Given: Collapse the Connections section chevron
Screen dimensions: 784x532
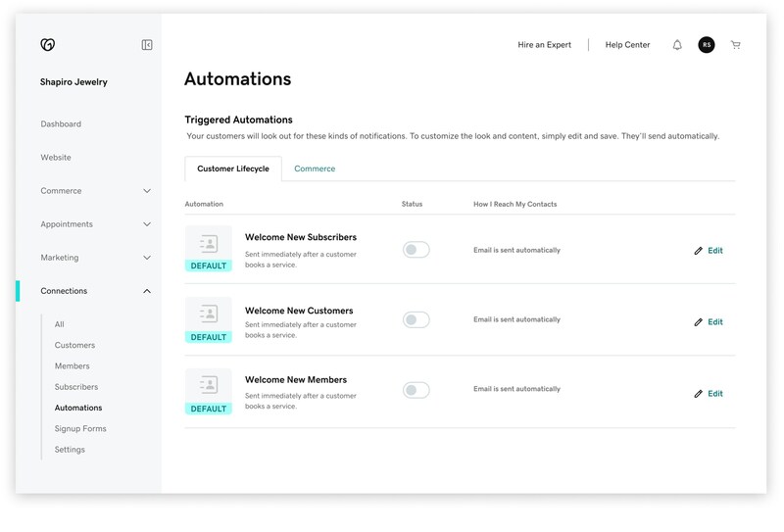Looking at the screenshot, I should coord(147,291).
